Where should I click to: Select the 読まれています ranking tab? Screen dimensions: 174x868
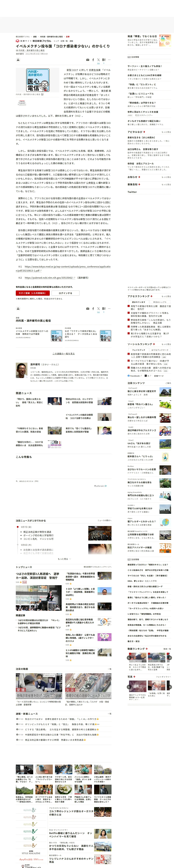pyautogui.click(x=138, y=302)
